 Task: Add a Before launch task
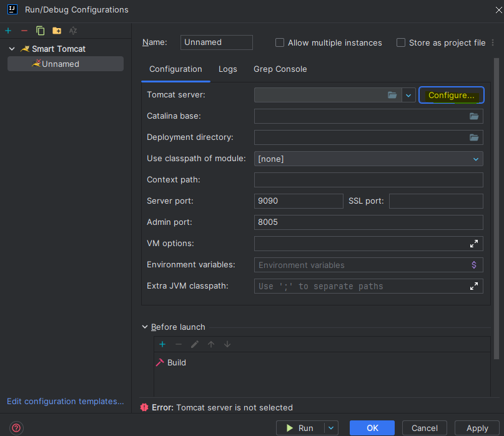click(162, 344)
